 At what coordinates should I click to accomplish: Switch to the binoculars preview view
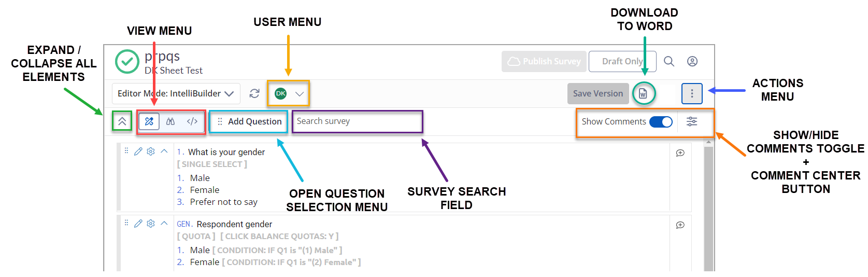pos(170,121)
